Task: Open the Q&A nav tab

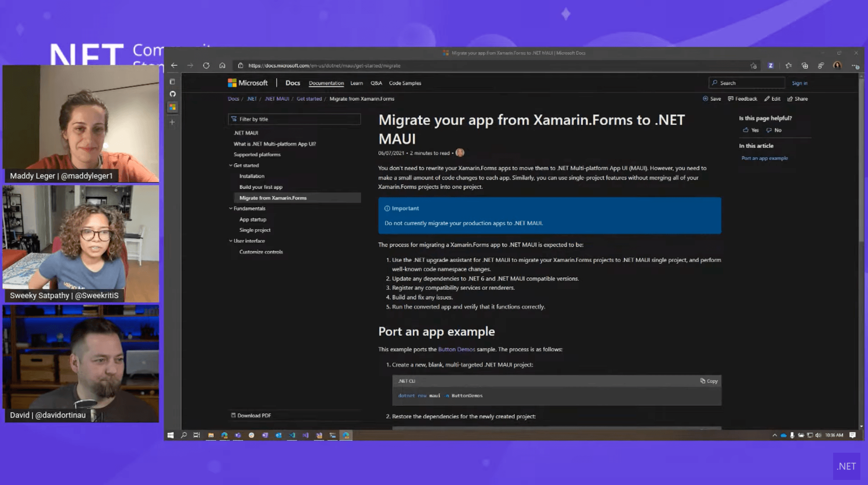Action: click(376, 83)
